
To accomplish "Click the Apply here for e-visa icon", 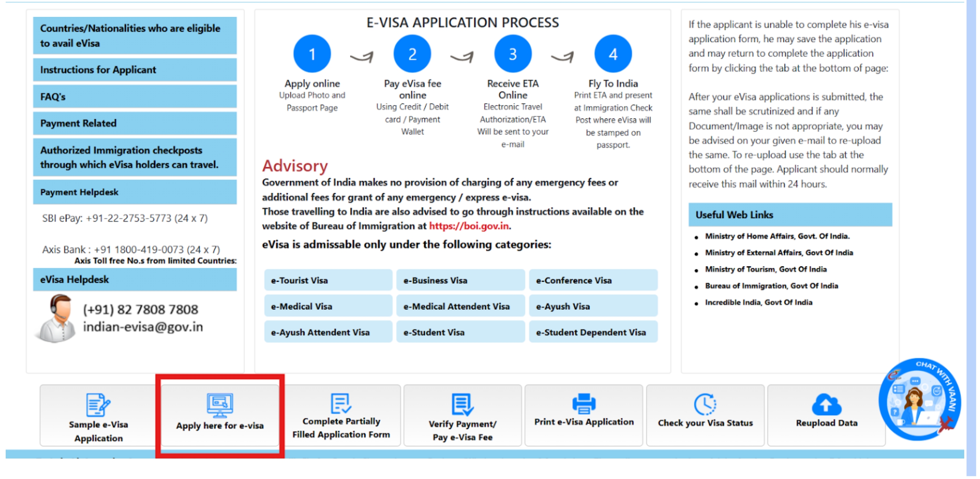I will pyautogui.click(x=219, y=405).
